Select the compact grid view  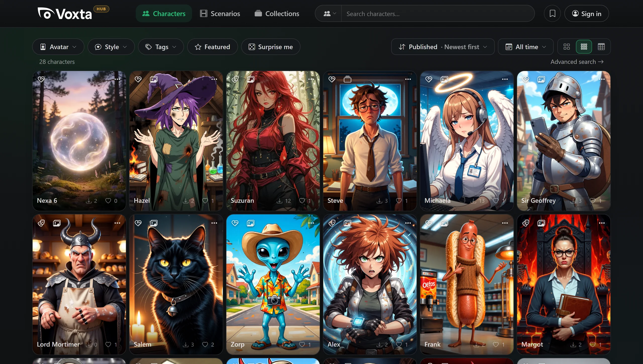[x=584, y=47]
